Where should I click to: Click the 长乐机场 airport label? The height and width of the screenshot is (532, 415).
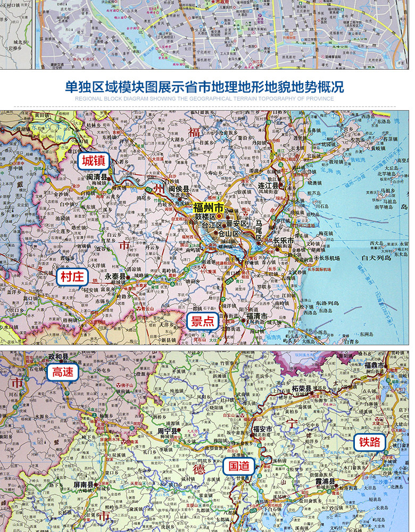click(329, 258)
